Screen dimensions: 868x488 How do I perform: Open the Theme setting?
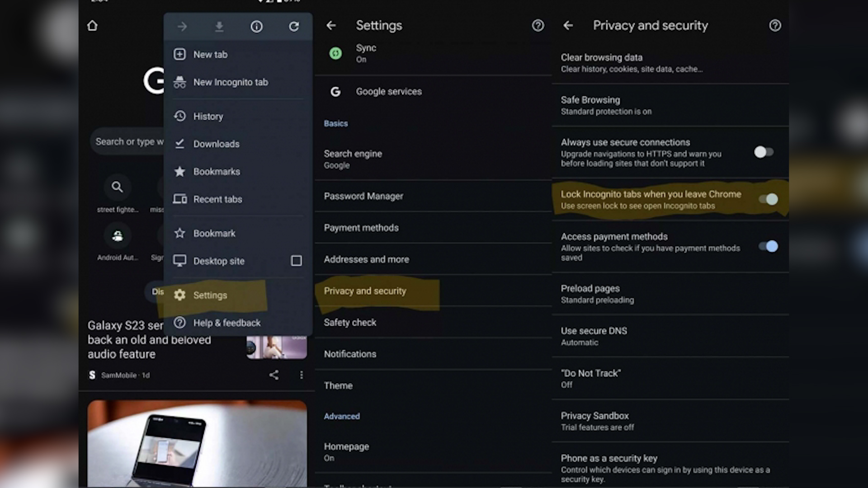click(x=433, y=385)
